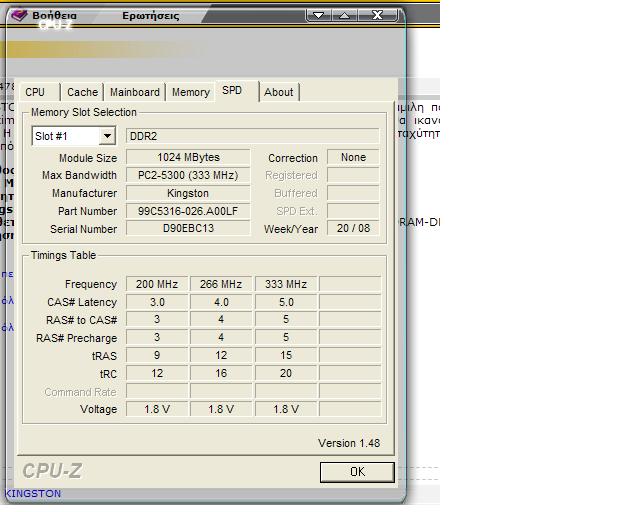This screenshot has width=640, height=512.
Task: Click the CAS# Latency value 3.0
Action: tap(157, 302)
